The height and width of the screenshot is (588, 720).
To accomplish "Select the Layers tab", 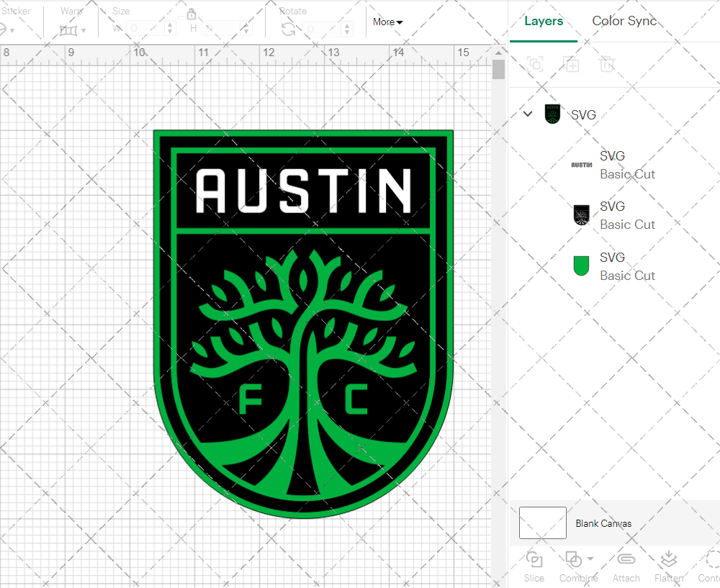I will click(544, 21).
